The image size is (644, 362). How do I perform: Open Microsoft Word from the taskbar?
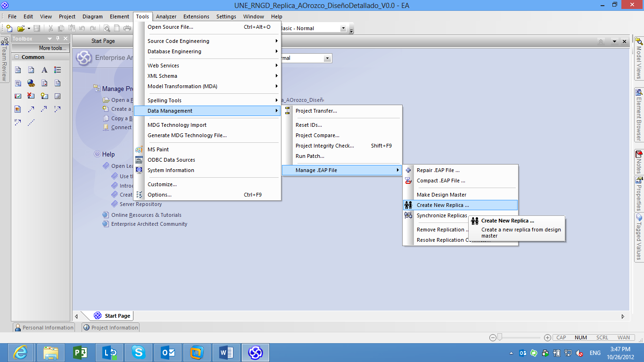click(x=226, y=353)
